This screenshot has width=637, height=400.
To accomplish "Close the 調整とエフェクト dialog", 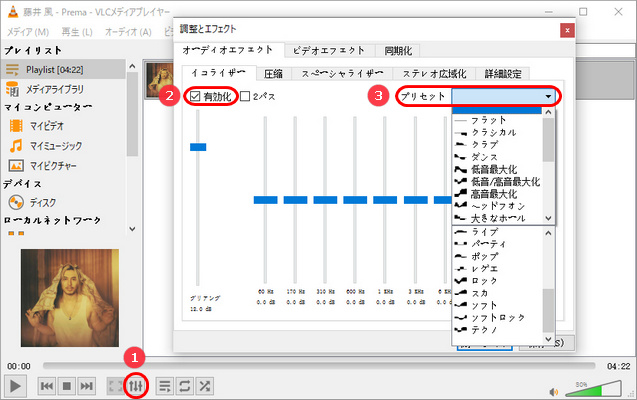I will coord(567,30).
